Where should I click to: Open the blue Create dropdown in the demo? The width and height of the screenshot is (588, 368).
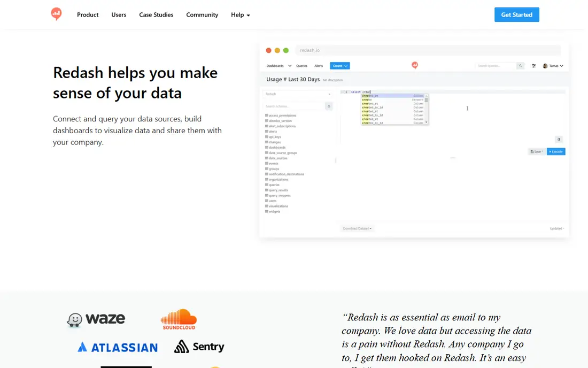pos(340,66)
